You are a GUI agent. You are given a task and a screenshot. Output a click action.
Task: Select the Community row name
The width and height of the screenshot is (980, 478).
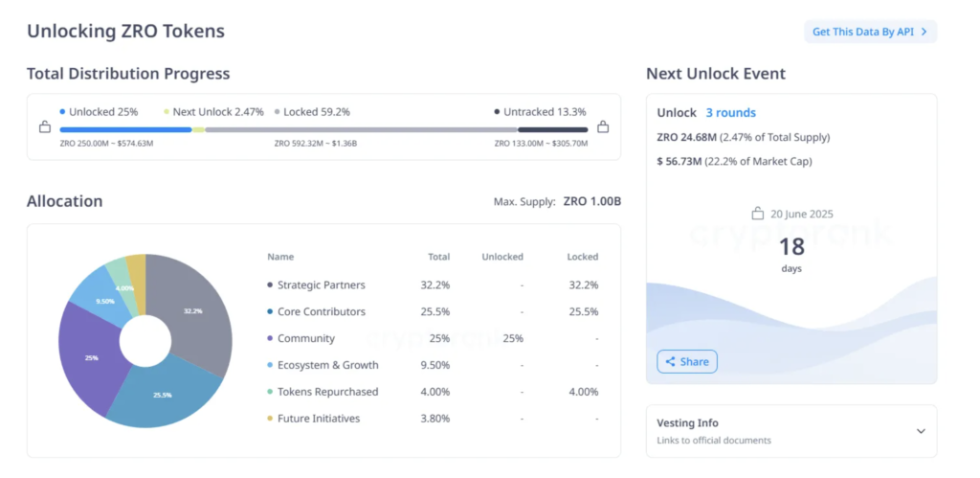click(x=306, y=338)
